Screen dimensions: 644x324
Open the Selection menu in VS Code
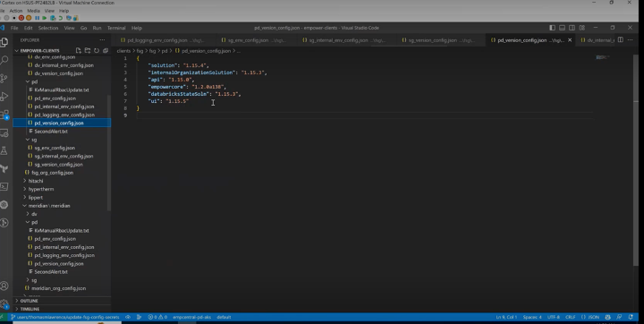(48, 28)
